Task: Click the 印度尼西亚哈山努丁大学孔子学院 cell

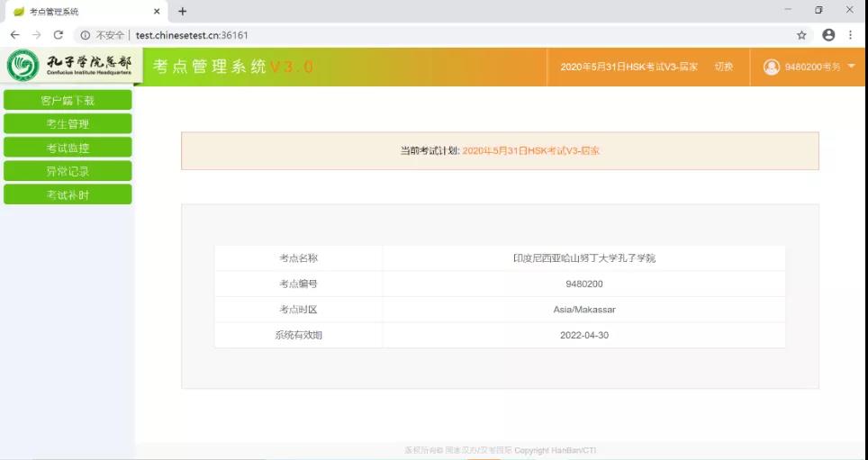Action: click(x=584, y=258)
